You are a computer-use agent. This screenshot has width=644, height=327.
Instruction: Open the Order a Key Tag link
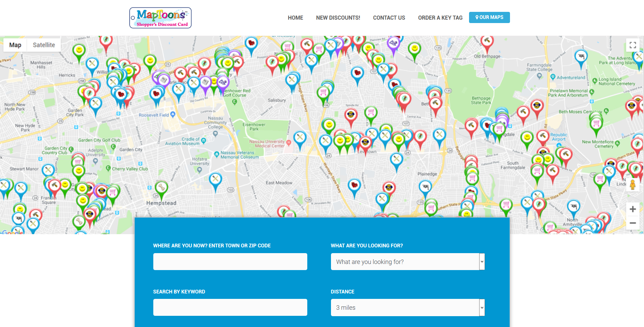coord(440,18)
